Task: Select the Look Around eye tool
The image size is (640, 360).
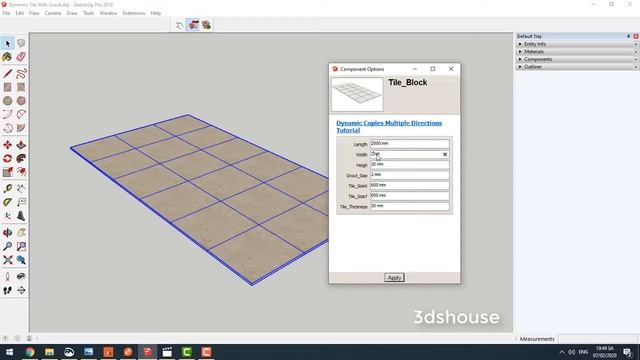Action: (x=21, y=276)
